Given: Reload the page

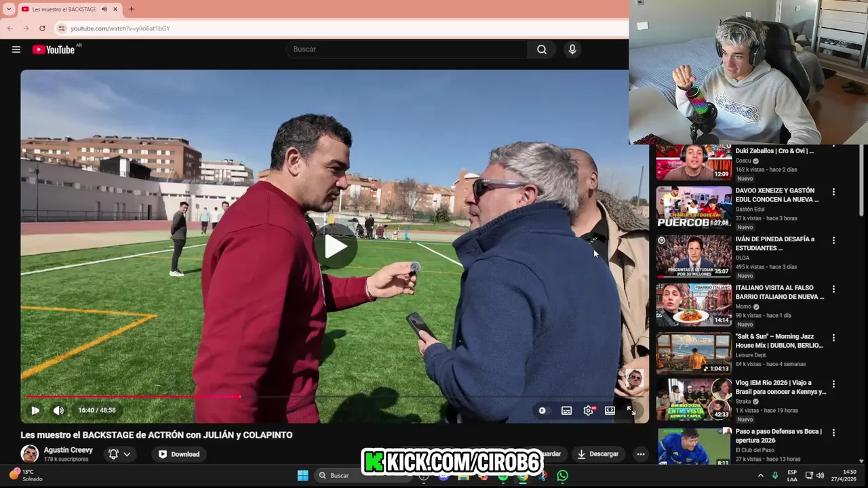Looking at the screenshot, I should (42, 28).
